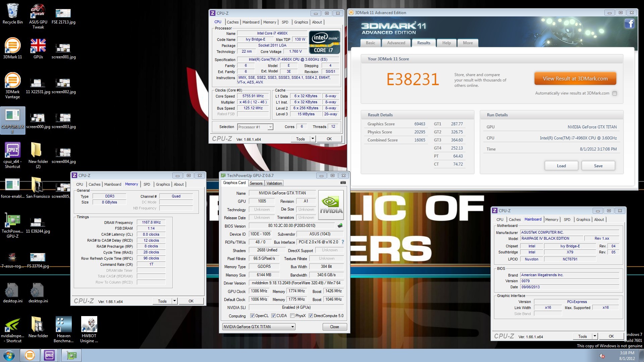Open screen003.jpg desktop file
Image resolution: width=644 pixels, height=362 pixels.
[x=63, y=121]
